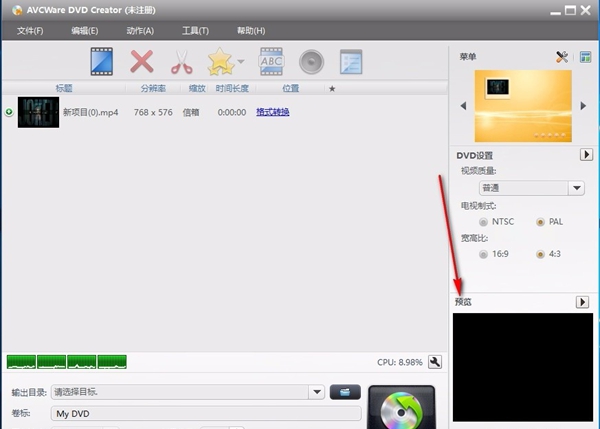Screen dimensions: 600x429
Task: Show the next menu template
Action: [x=583, y=106]
